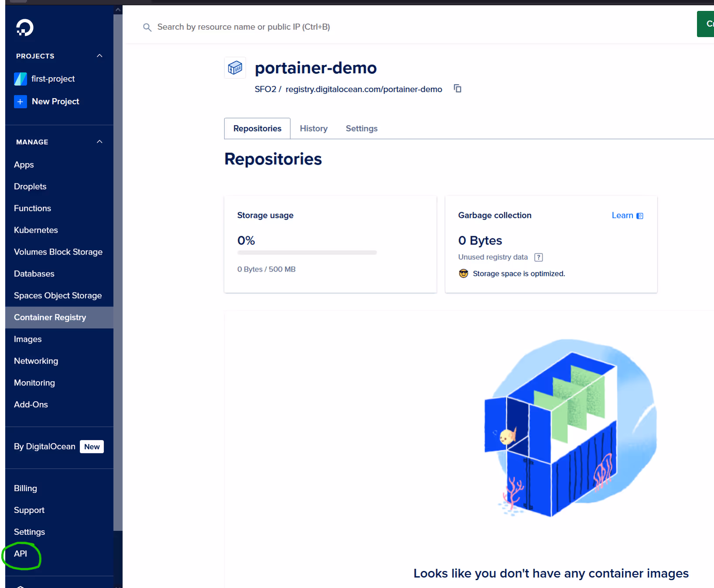The height and width of the screenshot is (588, 714).
Task: Open the History tab
Action: coord(314,128)
